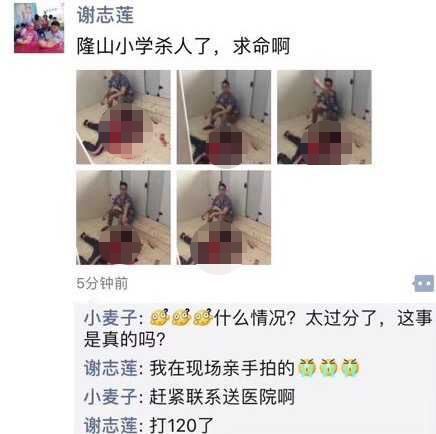436x434 pixels.
Task: Open 谢志莲's name in the 我在现场亲手拍的 comment
Action: point(111,368)
